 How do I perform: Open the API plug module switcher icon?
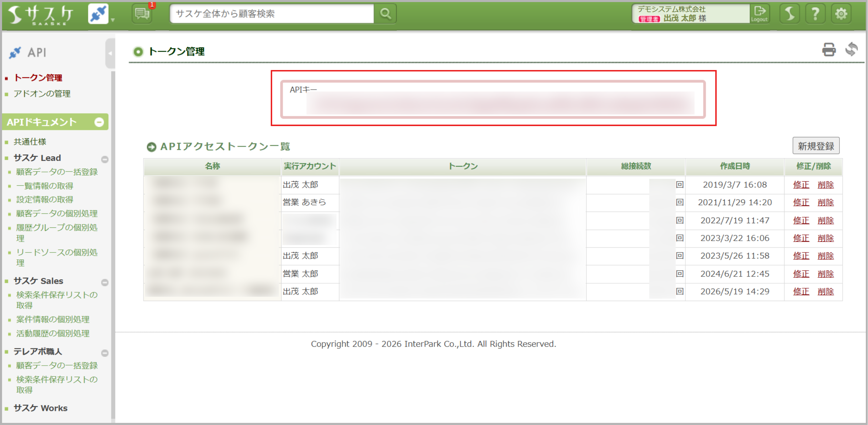[98, 14]
